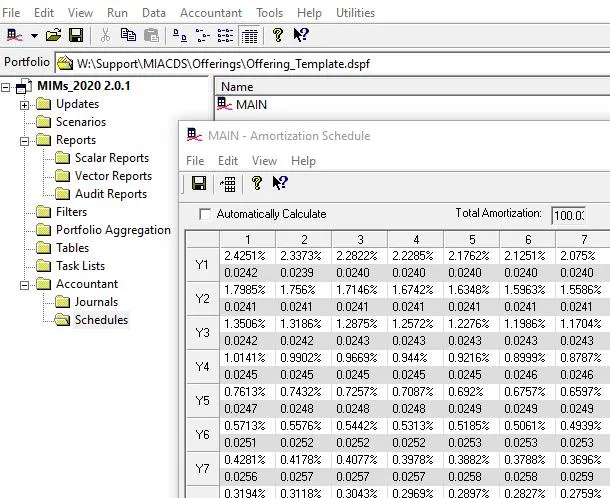The image size is (610, 498).
Task: Switch to details view using toolbar icon
Action: [x=248, y=35]
